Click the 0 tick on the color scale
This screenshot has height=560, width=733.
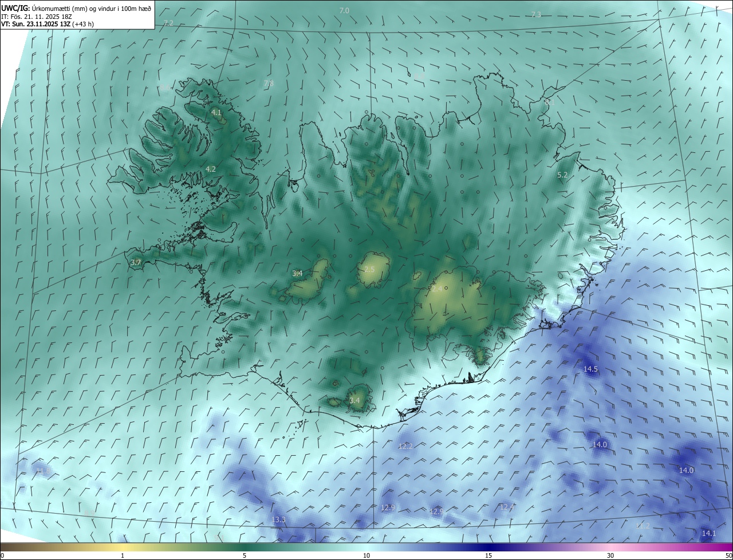[2, 555]
